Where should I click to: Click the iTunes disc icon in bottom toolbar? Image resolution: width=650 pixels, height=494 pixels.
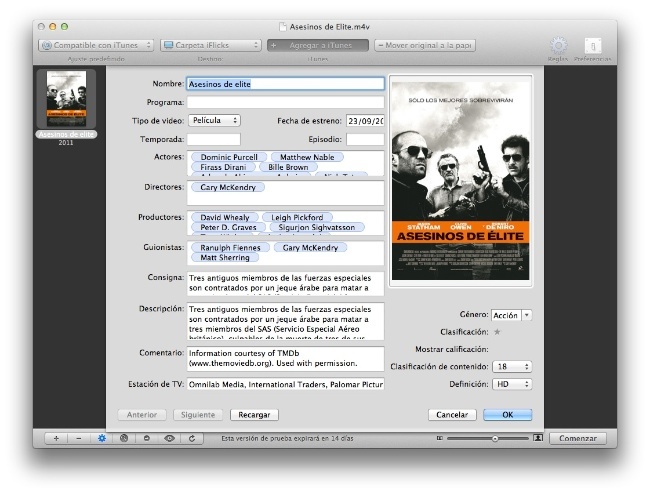[124, 438]
